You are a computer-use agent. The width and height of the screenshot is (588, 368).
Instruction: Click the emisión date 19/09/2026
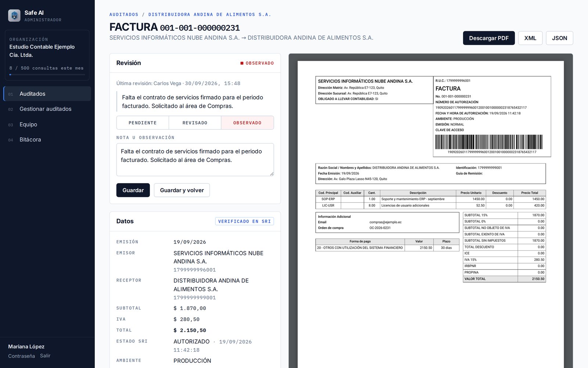tap(190, 242)
